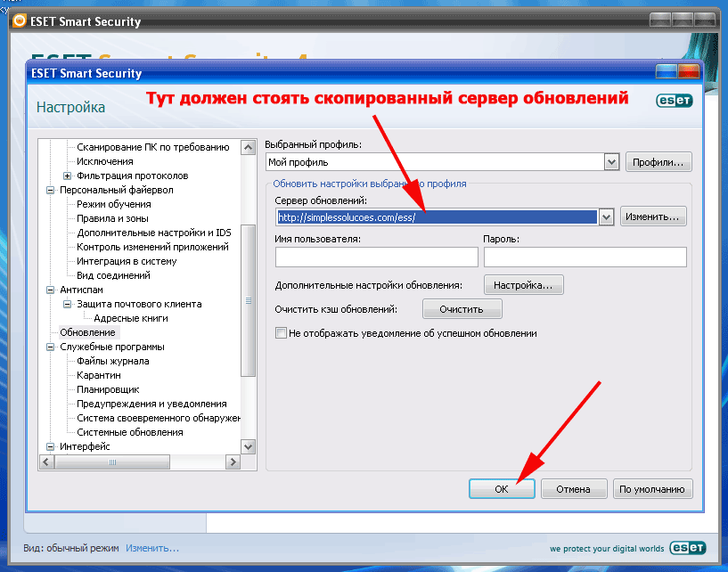Screen dimensions: 728x572
Task: Collapse the Персональный файервол tree node
Action: 50,190
